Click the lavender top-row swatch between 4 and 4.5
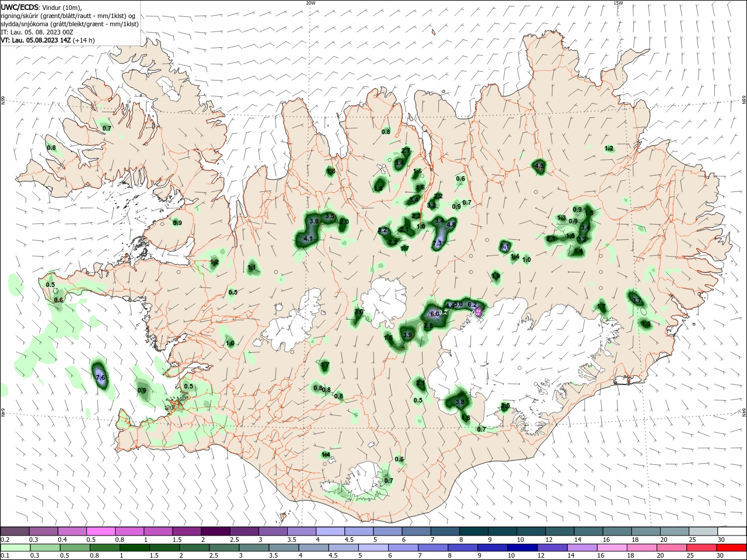The width and height of the screenshot is (747, 560). tap(331, 531)
